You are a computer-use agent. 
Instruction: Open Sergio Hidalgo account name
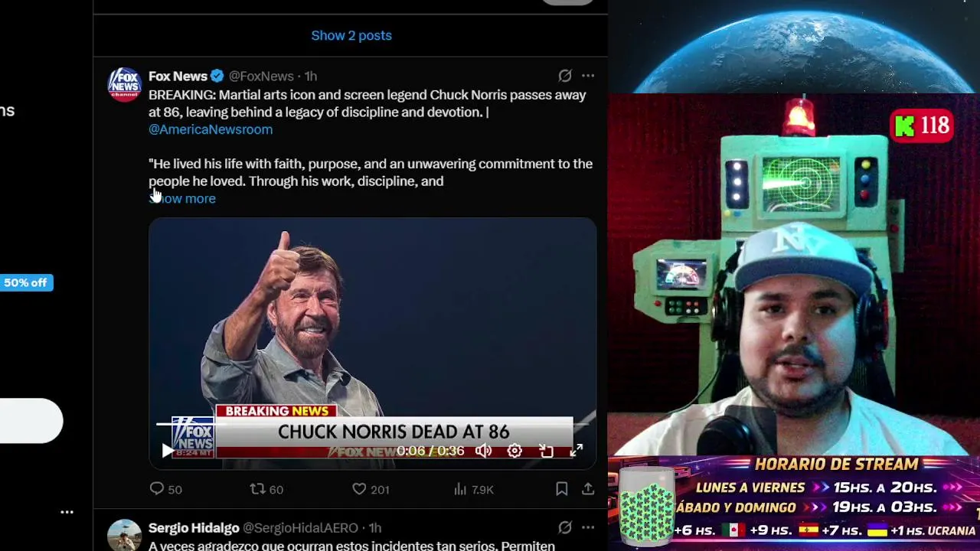[x=194, y=527]
